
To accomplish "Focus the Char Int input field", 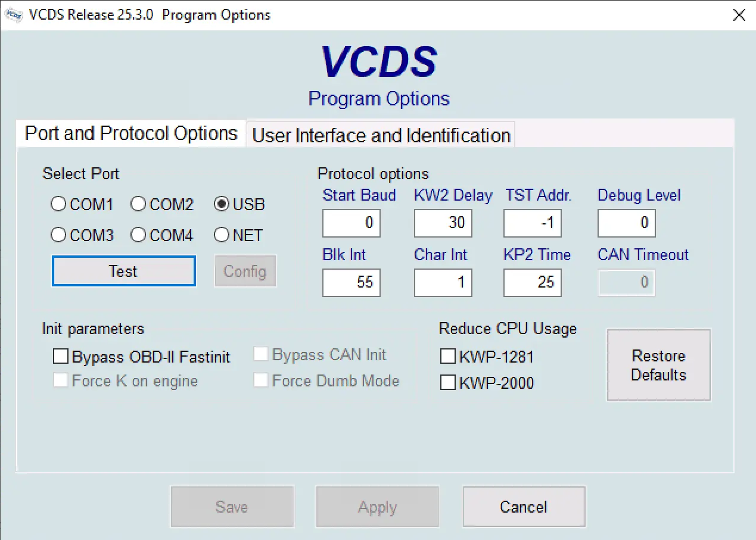I will coord(443,282).
